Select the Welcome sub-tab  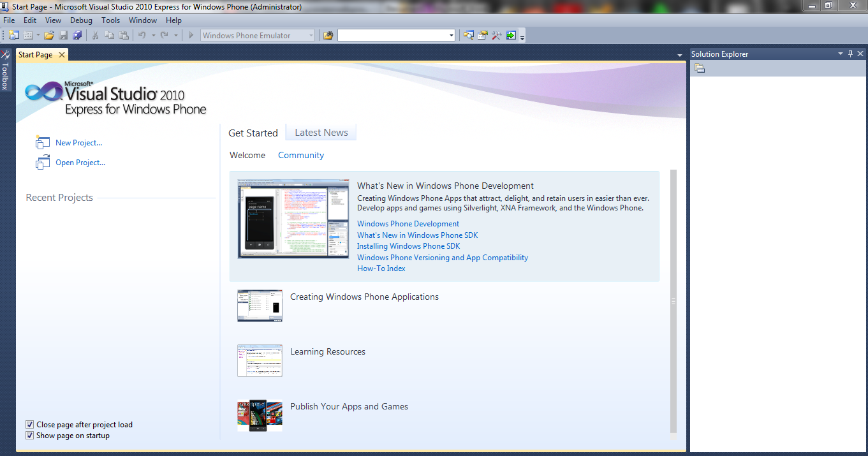click(x=247, y=155)
